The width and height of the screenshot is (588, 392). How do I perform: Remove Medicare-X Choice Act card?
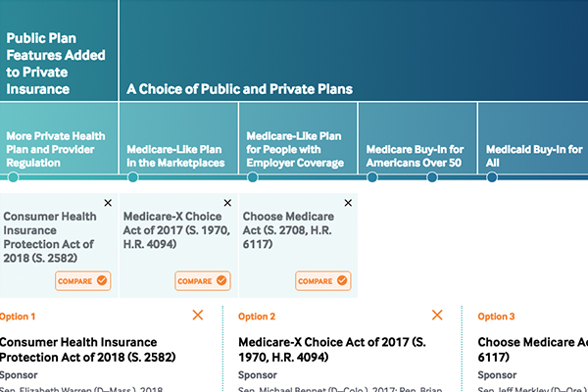tap(227, 203)
